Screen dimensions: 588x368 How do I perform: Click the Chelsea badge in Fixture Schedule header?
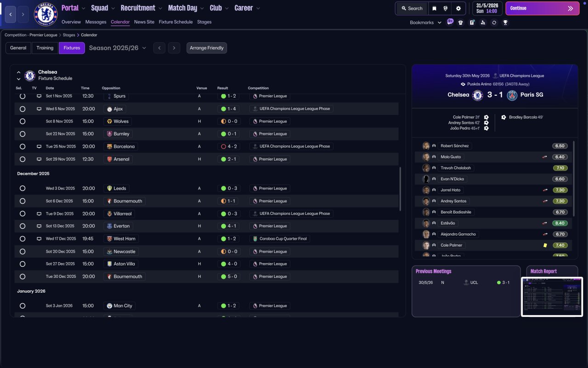tap(30, 75)
